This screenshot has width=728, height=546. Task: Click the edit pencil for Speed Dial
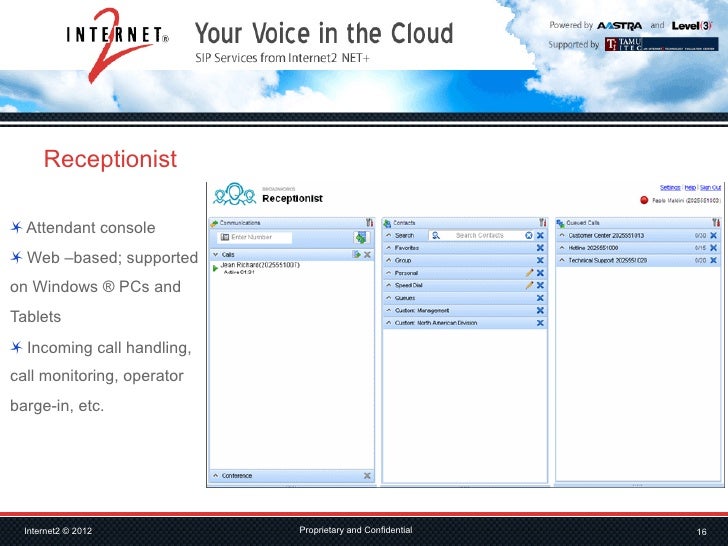tap(529, 286)
